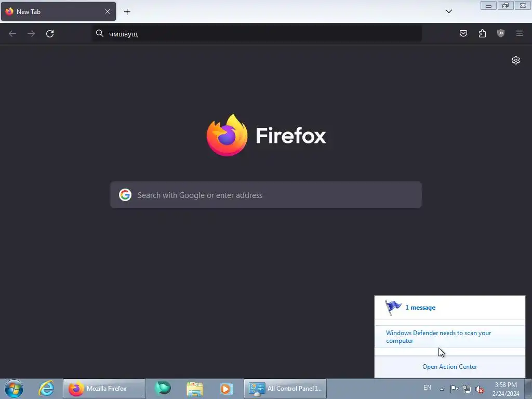Launch Internet Explorer from taskbar
Screen dimensions: 532x399
[x=46, y=389]
